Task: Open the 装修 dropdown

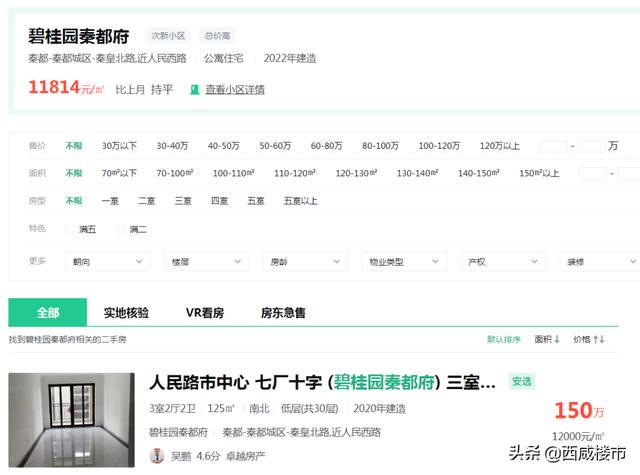Action: click(600, 262)
